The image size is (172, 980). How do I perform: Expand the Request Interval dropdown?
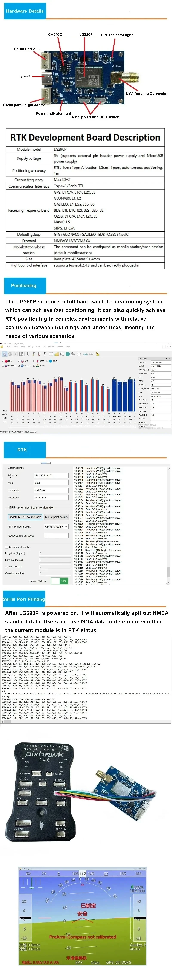56,536
